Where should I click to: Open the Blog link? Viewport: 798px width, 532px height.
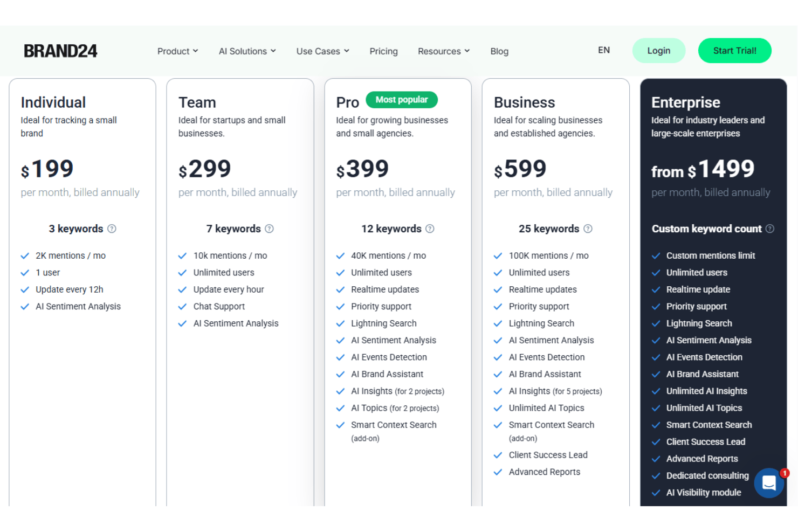499,51
